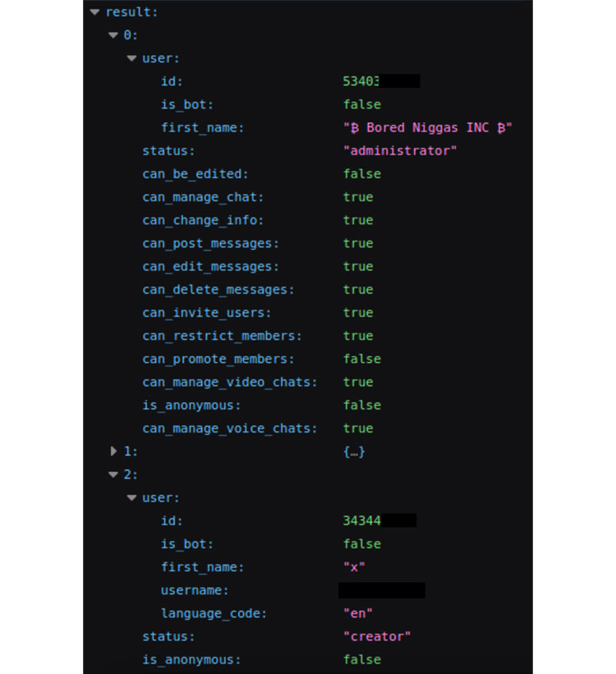
Task: Select the can_invite_users true value
Action: point(358,313)
